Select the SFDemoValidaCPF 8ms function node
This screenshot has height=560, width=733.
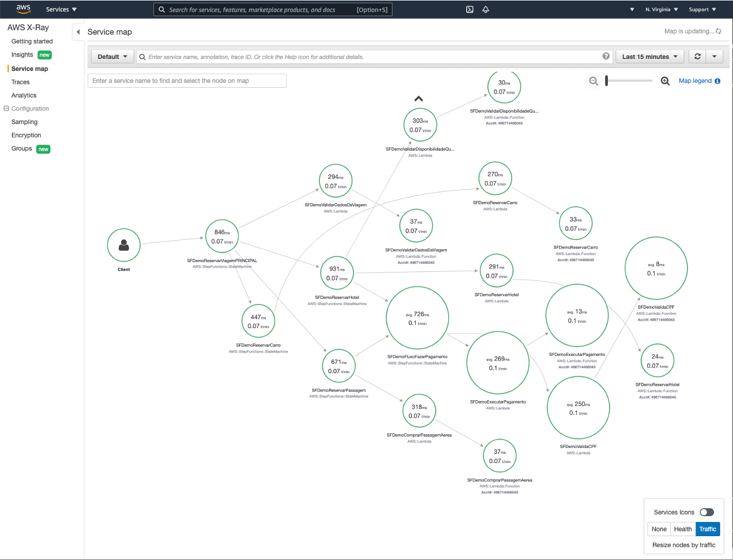click(656, 268)
